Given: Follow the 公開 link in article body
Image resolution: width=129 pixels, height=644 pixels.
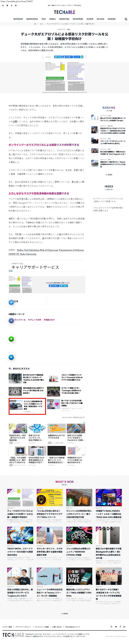Looking at the screenshot, I should coord(15,122).
